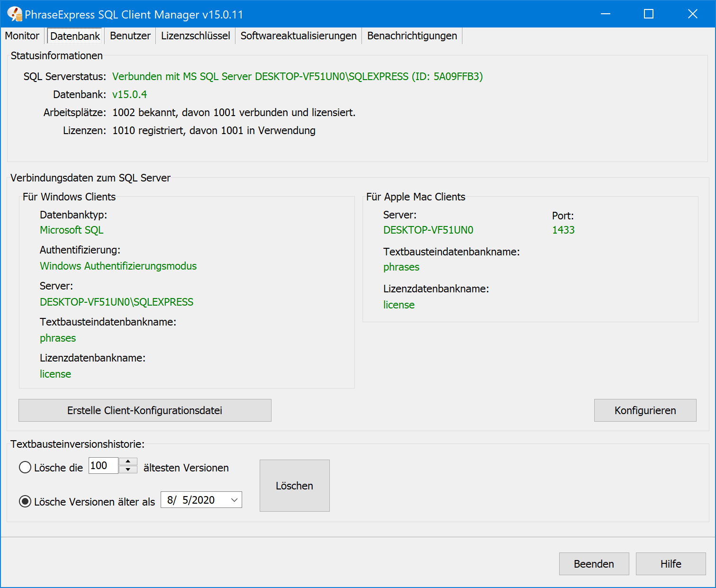Open the date picker dropdown arrow

234,500
